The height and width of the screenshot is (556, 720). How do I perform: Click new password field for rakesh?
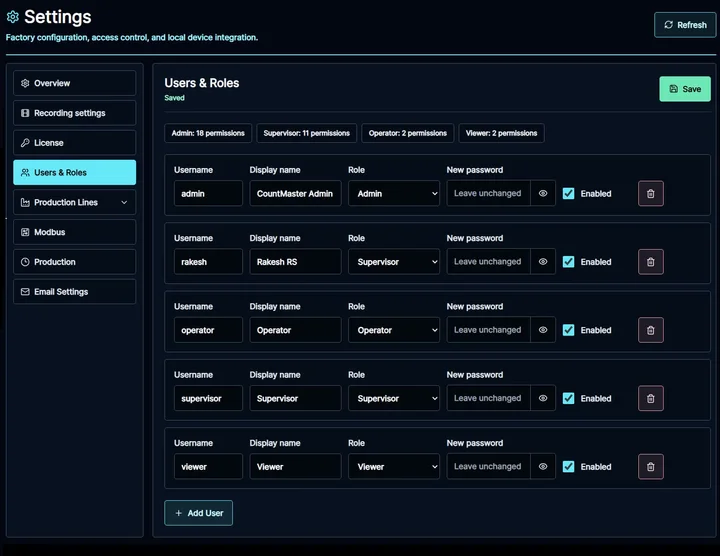click(489, 262)
